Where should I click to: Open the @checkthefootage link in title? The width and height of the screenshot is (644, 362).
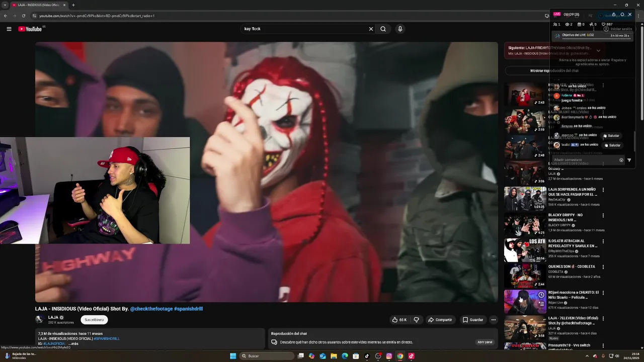pyautogui.click(x=151, y=309)
